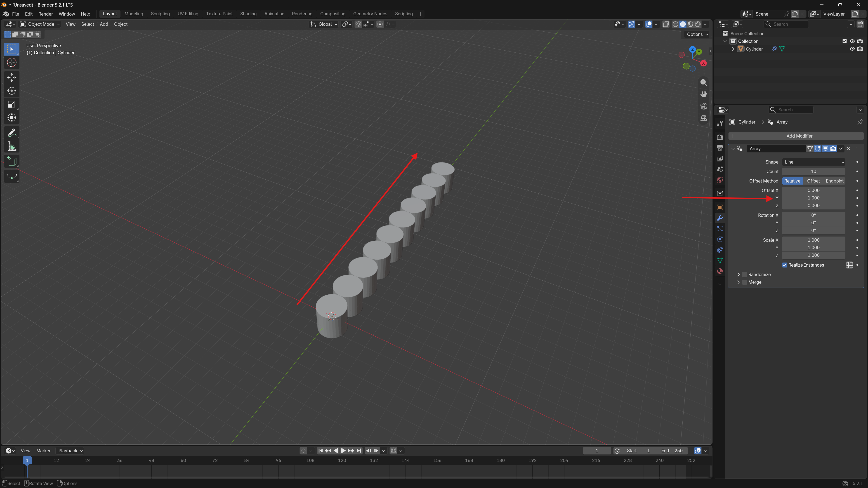The width and height of the screenshot is (868, 488).
Task: Expand the Cylinder item in outliner
Action: click(x=733, y=49)
